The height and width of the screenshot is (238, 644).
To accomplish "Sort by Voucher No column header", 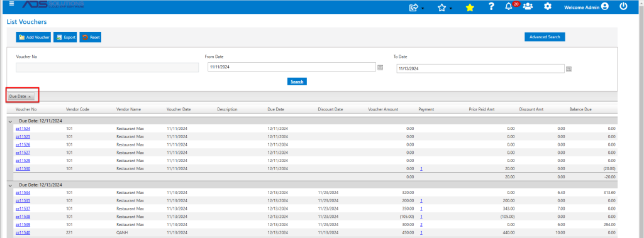I will (x=26, y=109).
